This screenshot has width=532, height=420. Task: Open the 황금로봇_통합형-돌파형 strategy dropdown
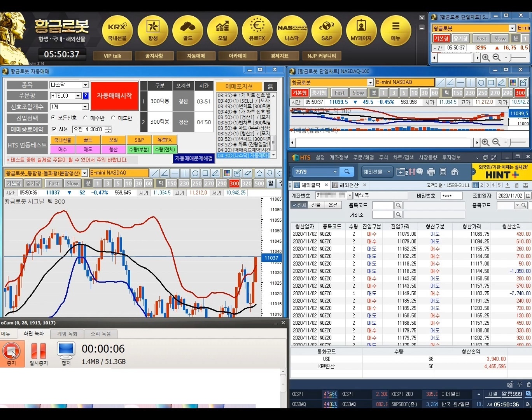click(84, 173)
